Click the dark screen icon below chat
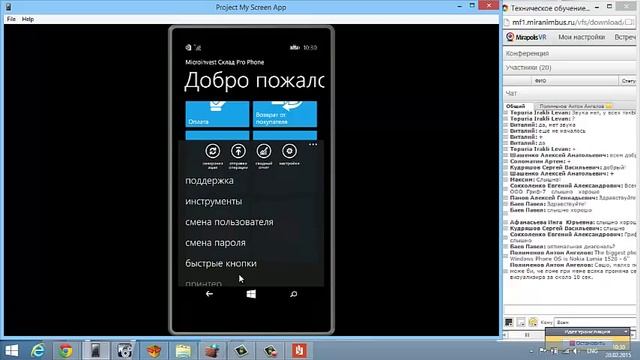 tap(509, 322)
